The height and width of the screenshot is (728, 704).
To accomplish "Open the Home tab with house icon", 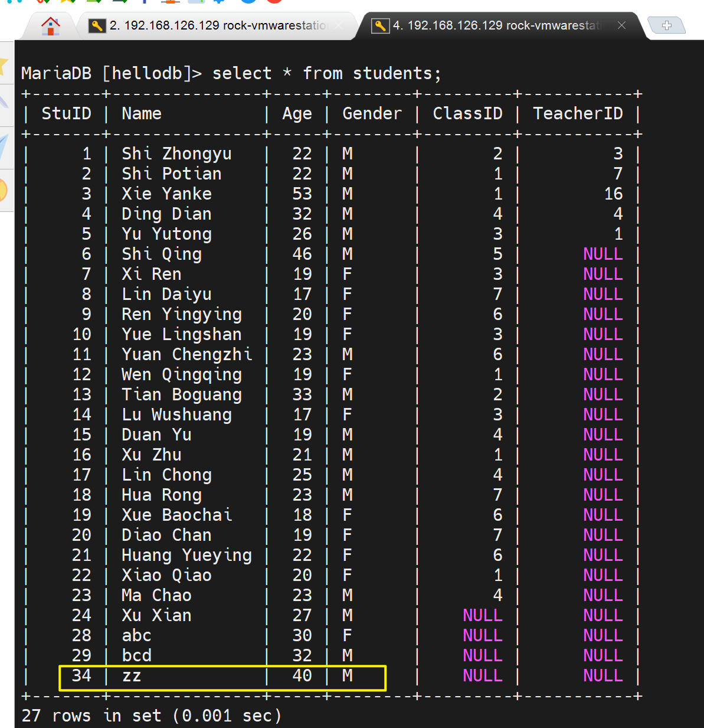I will tap(51, 26).
